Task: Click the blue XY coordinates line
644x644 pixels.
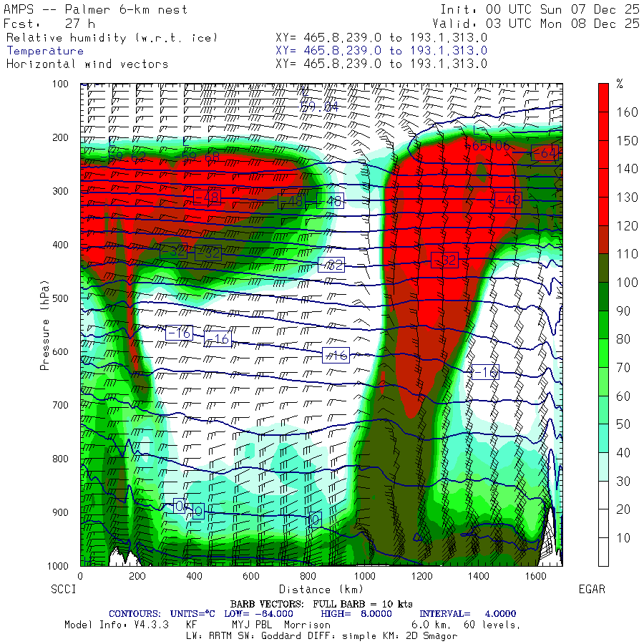Action: pos(381,51)
